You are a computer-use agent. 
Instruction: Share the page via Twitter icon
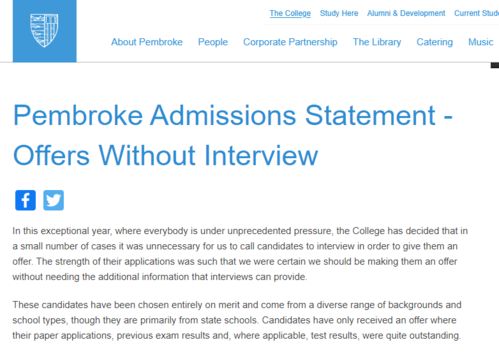click(53, 200)
